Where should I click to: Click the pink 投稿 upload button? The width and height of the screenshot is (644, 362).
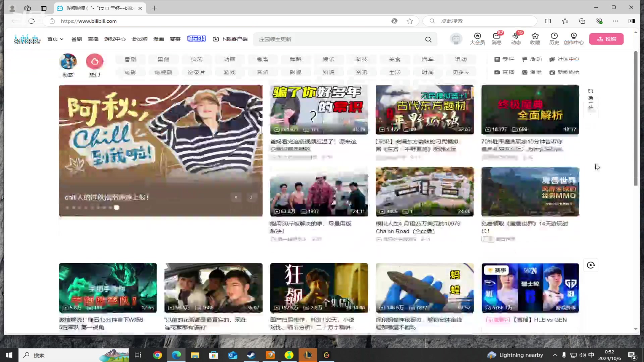click(x=606, y=39)
